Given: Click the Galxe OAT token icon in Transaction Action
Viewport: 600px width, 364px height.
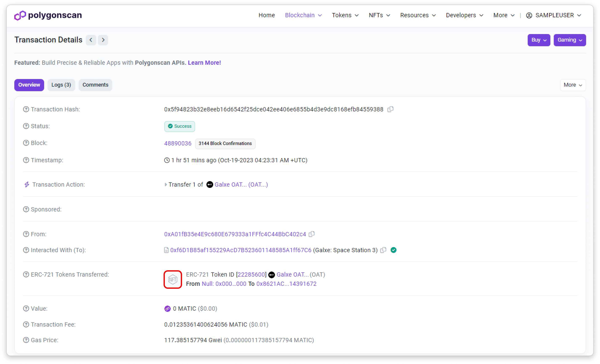Looking at the screenshot, I should (x=210, y=185).
